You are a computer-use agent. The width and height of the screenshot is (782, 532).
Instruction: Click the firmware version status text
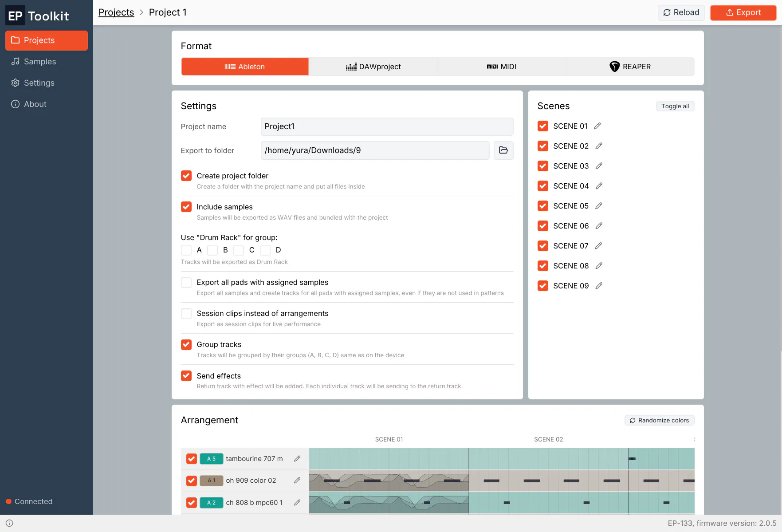[722, 523]
